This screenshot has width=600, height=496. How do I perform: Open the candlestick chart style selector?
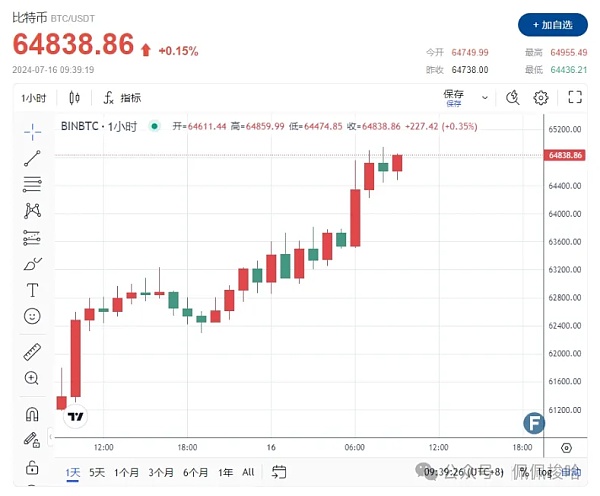coord(74,97)
